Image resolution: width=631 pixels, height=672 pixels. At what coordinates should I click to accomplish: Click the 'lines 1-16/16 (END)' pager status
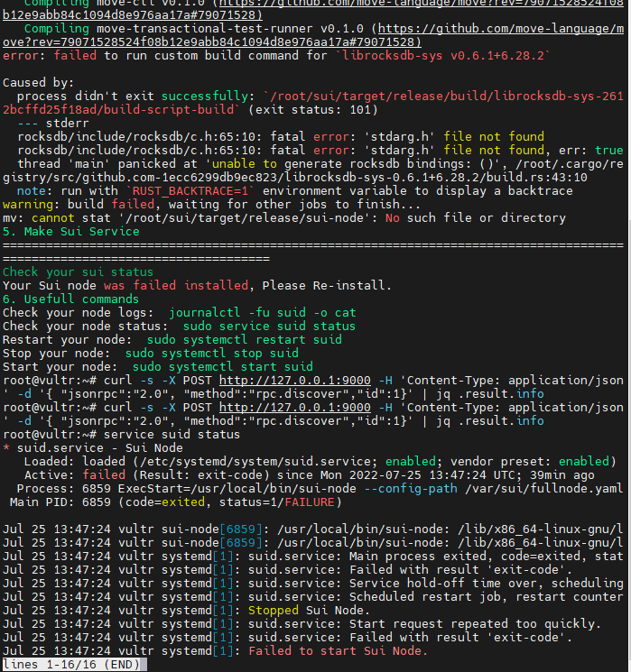[71, 665]
